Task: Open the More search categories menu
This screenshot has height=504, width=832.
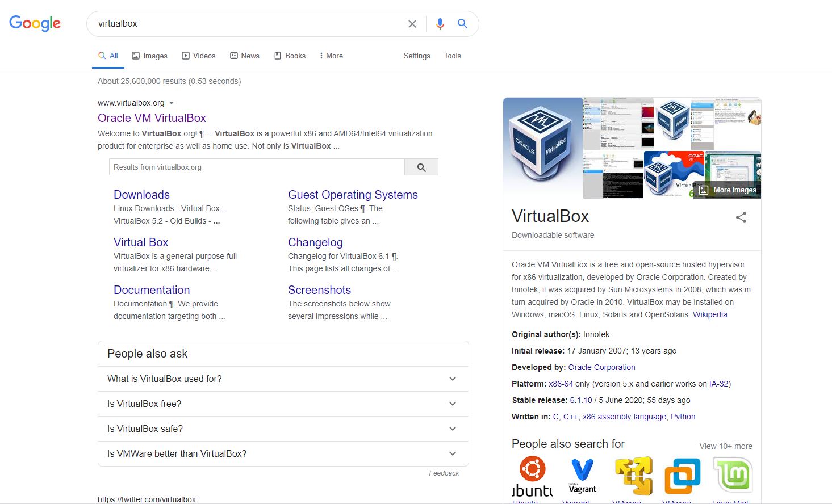Action: pyautogui.click(x=331, y=56)
